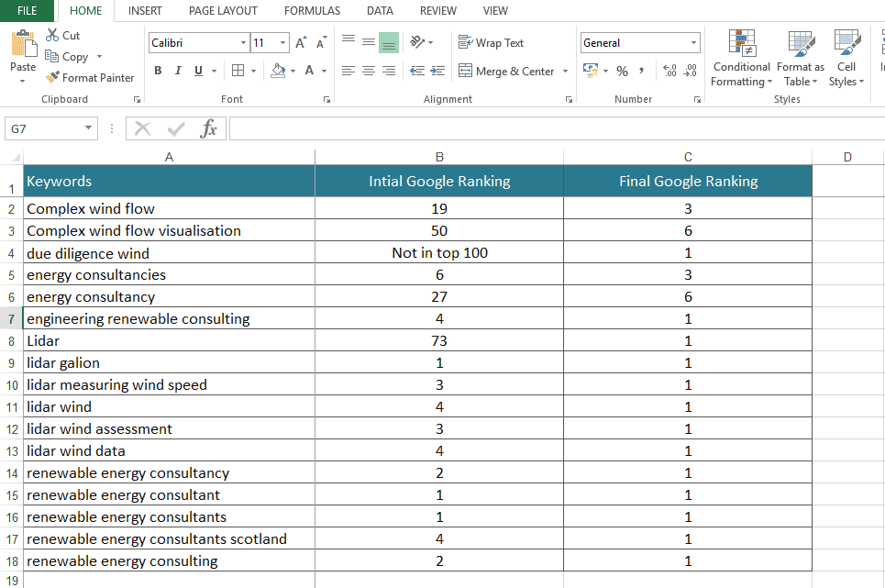Viewport: 885px width, 588px height.
Task: Open Format as Table gallery
Action: coord(801,58)
